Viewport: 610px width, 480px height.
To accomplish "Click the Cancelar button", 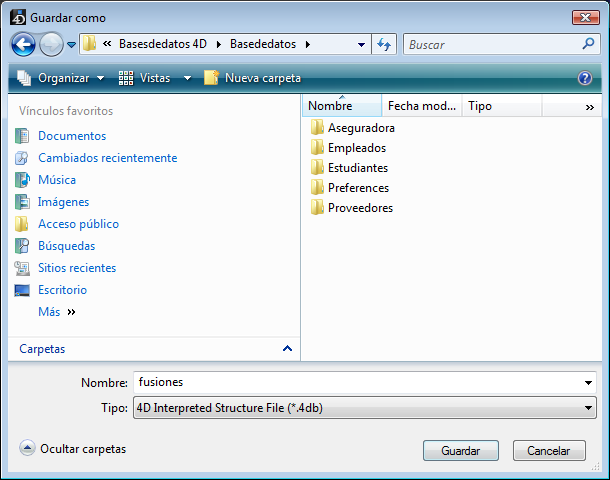I will point(549,451).
